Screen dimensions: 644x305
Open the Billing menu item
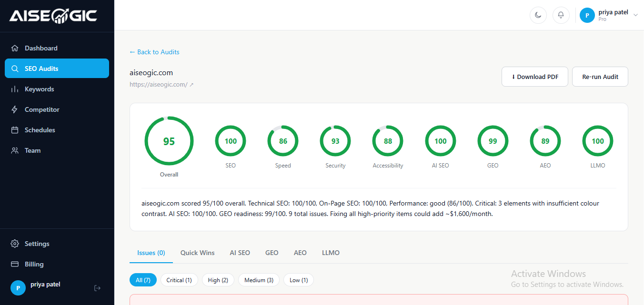coord(57,264)
